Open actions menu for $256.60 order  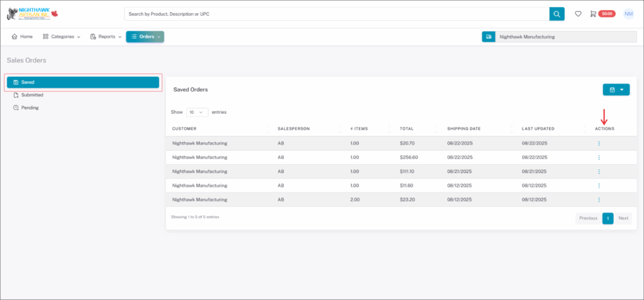(x=599, y=157)
